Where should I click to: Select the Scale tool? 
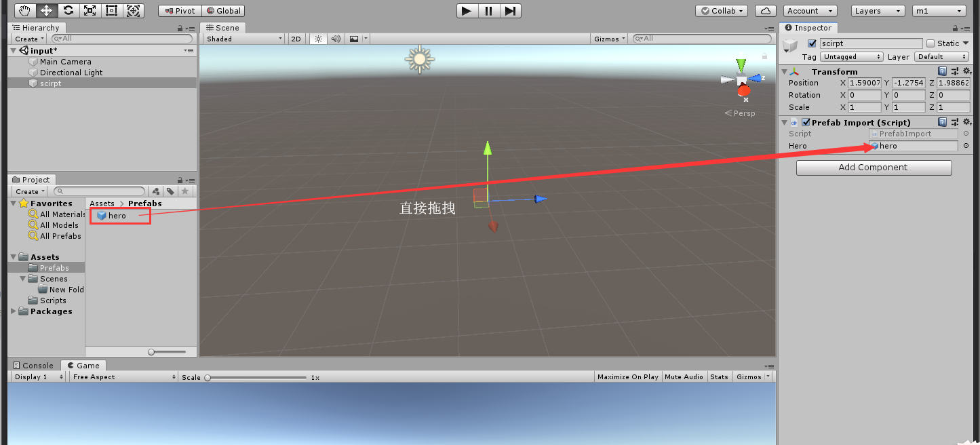point(90,10)
